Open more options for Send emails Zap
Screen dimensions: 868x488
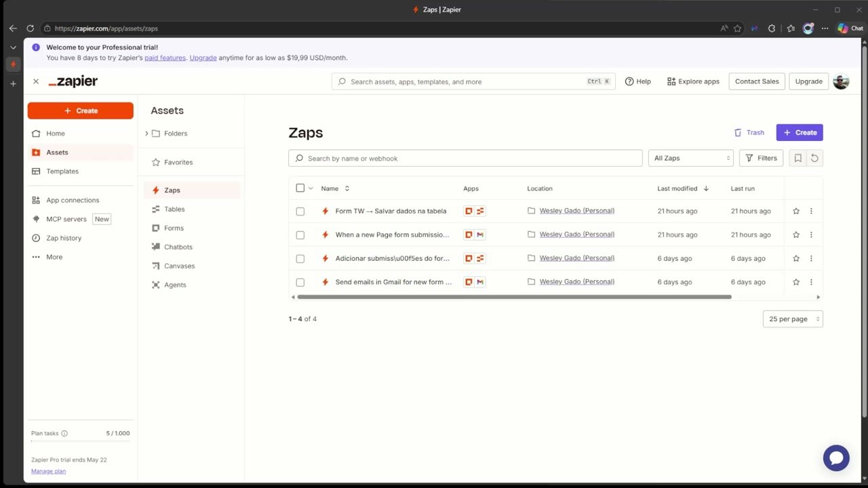coord(811,283)
